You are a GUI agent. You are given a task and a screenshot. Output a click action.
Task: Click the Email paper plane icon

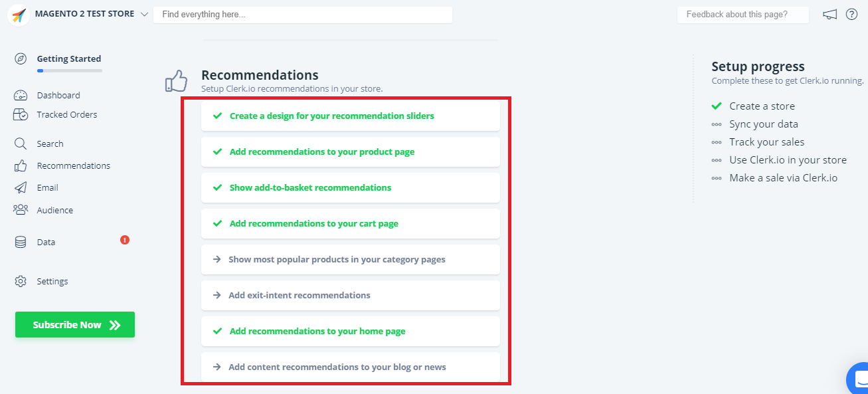(21, 187)
